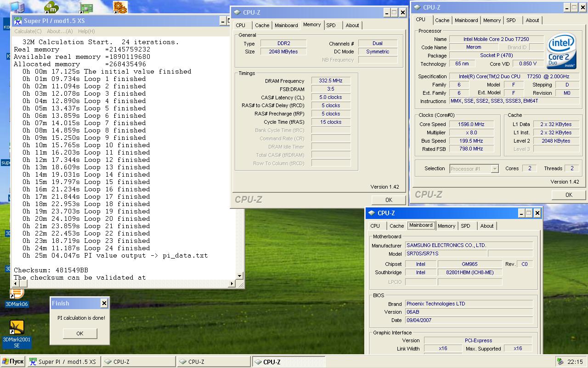Open About tab in CPU-Z Mainboard window

487,226
